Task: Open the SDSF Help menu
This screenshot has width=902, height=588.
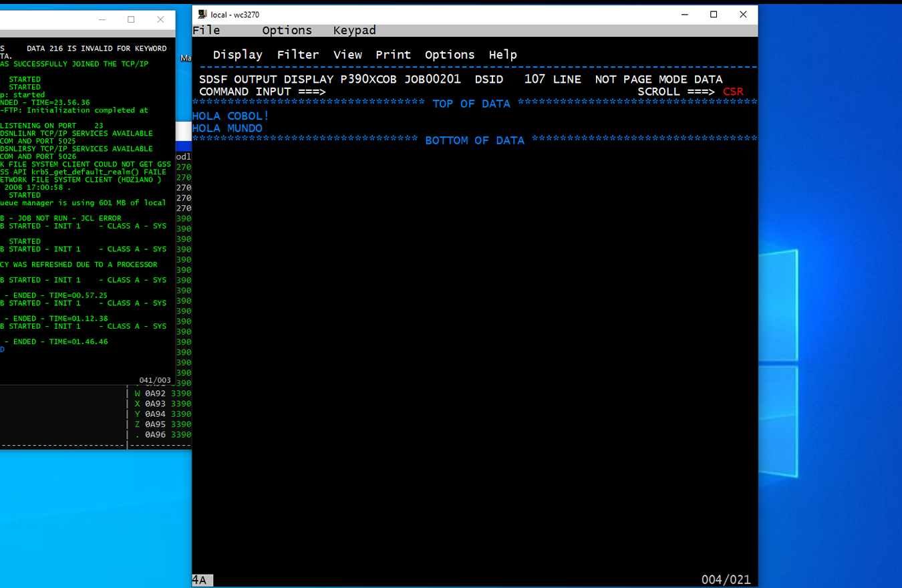Action: pos(502,55)
